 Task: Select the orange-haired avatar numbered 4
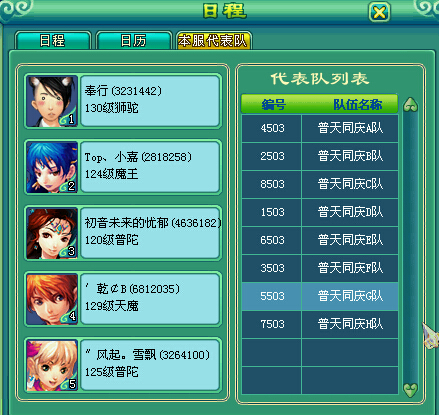tap(52, 299)
